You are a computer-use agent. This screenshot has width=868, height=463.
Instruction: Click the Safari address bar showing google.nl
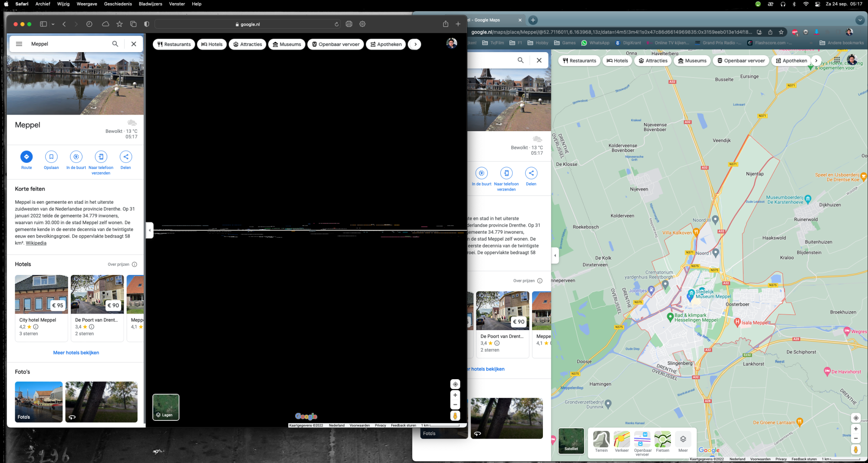[x=247, y=24]
